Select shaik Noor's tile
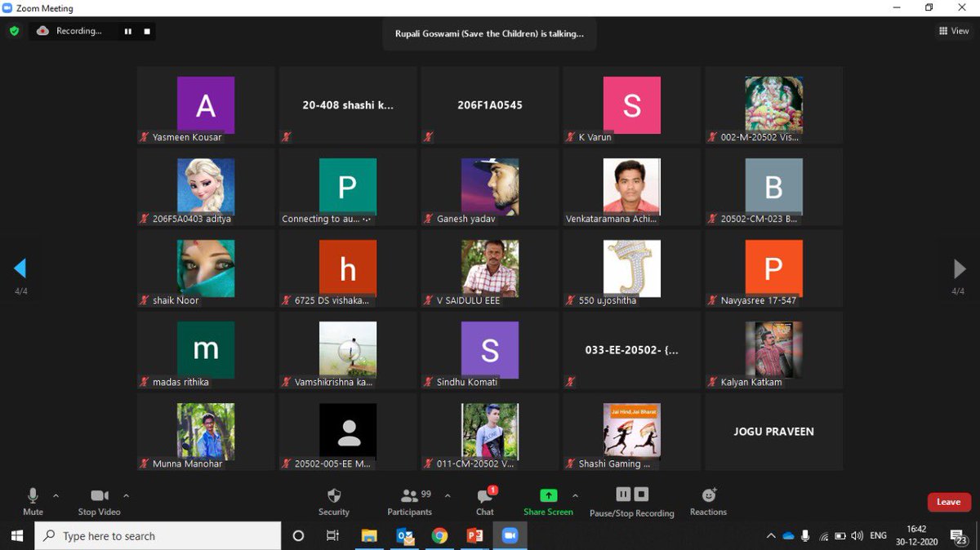 click(x=206, y=268)
